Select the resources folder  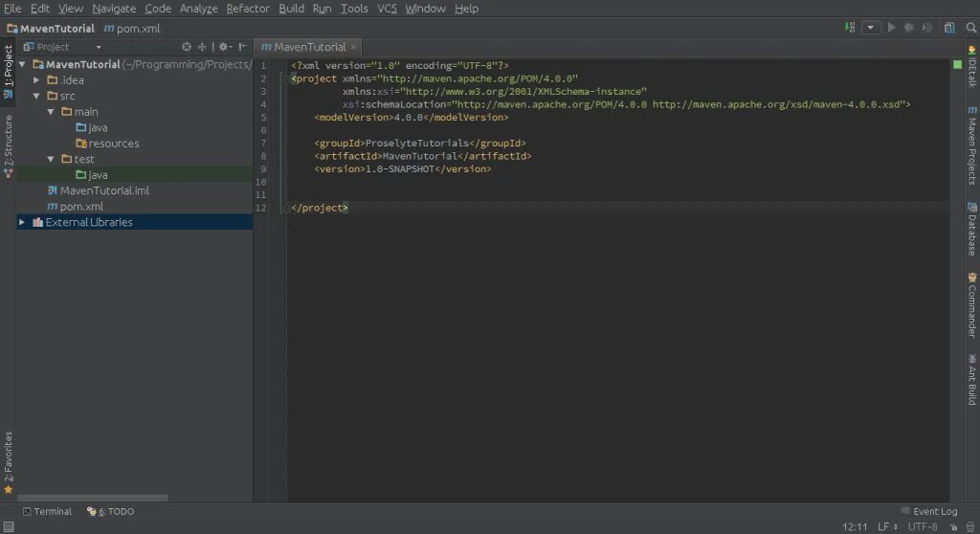click(x=107, y=144)
